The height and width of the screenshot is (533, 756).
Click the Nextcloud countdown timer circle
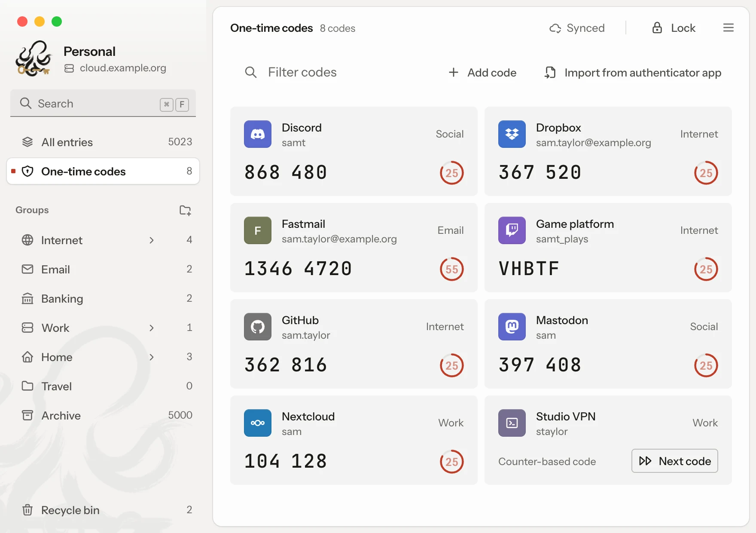tap(452, 462)
